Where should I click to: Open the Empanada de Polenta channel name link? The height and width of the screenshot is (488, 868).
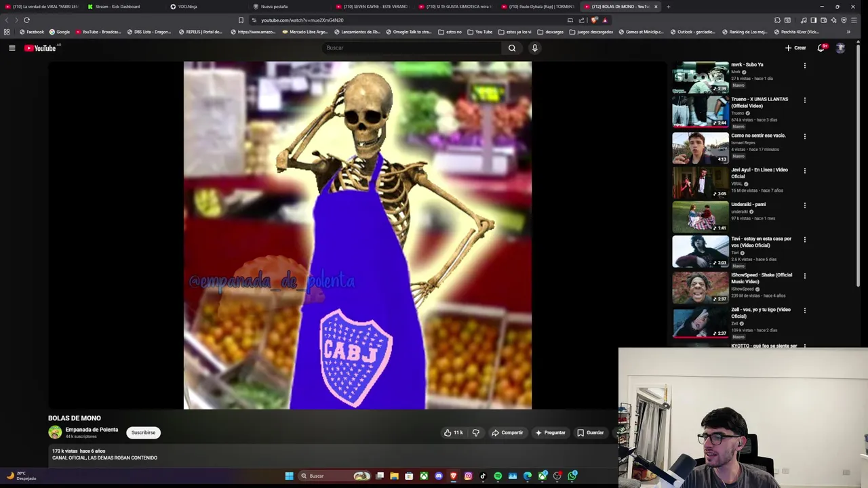pyautogui.click(x=92, y=430)
